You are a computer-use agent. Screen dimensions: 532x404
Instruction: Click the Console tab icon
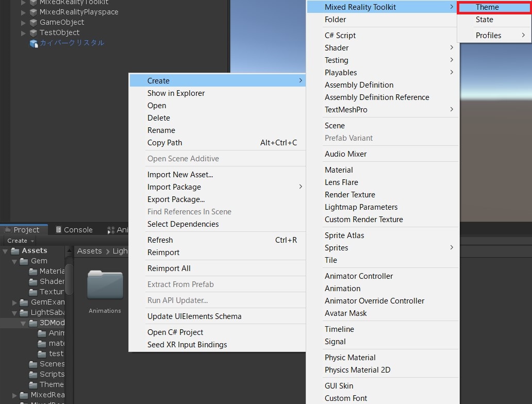click(x=58, y=230)
